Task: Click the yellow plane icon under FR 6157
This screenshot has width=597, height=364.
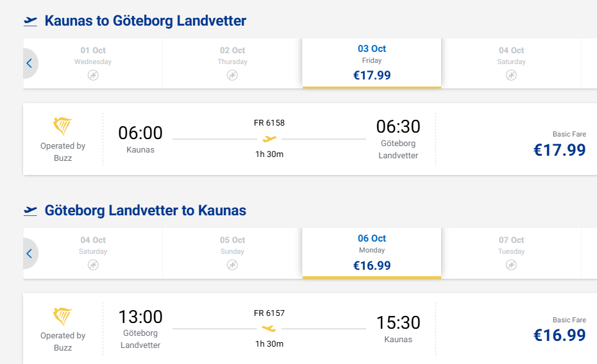Action: click(x=269, y=328)
